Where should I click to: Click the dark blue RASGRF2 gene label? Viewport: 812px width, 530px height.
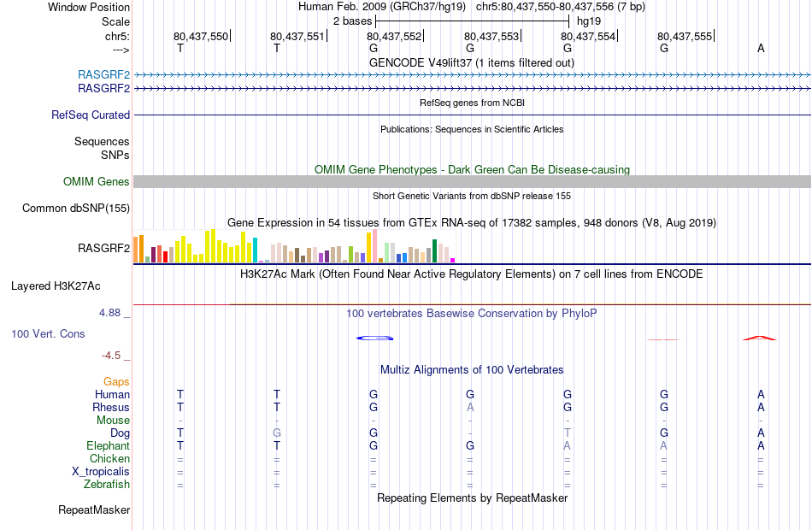[103, 89]
